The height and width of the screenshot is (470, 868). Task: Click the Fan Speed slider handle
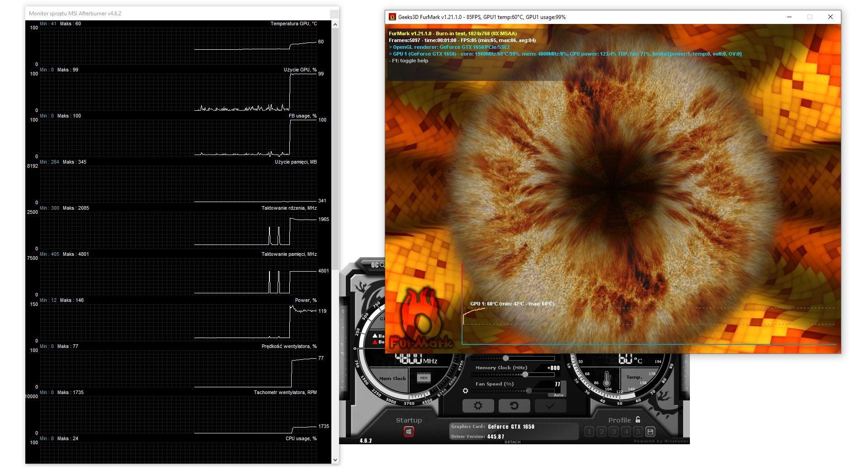click(528, 390)
